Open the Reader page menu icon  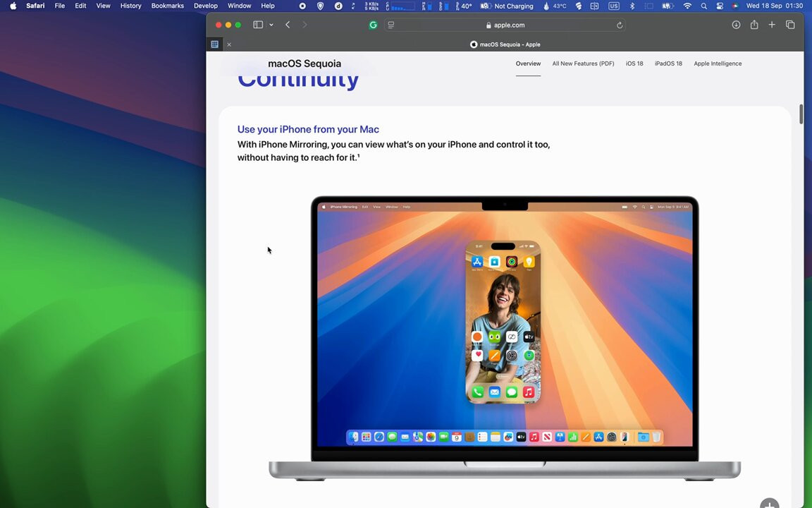click(x=391, y=25)
